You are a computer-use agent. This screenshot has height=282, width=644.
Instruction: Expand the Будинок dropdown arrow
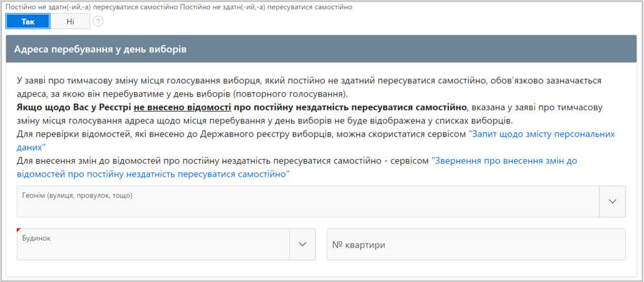click(302, 244)
